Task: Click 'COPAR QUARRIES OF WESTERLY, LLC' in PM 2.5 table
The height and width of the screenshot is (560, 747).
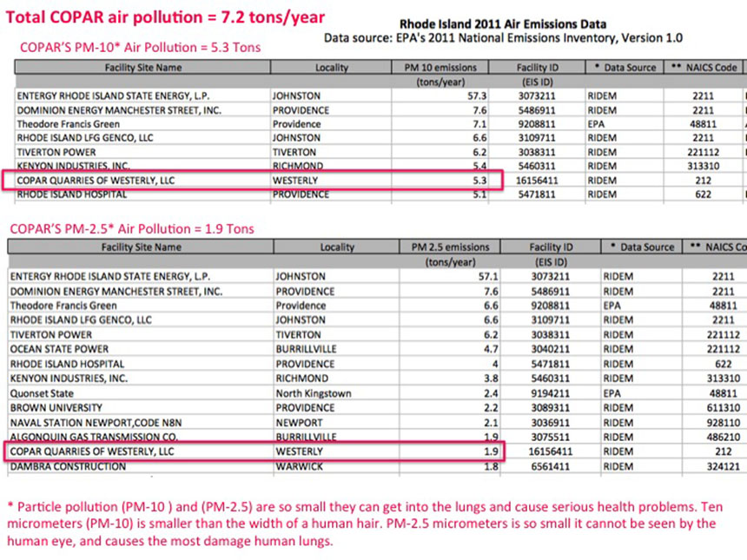Action: 92,451
